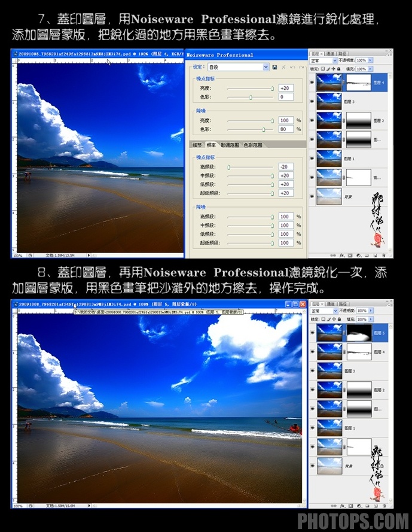Image resolution: width=412 pixels, height=532 pixels.
Task: Click the 色彩 noise level slider at 0
Action: [251, 97]
